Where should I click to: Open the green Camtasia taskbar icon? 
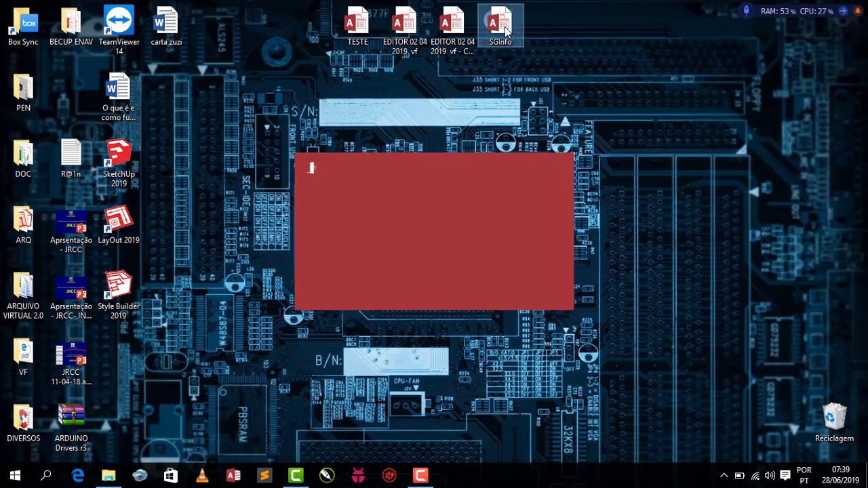coord(296,476)
